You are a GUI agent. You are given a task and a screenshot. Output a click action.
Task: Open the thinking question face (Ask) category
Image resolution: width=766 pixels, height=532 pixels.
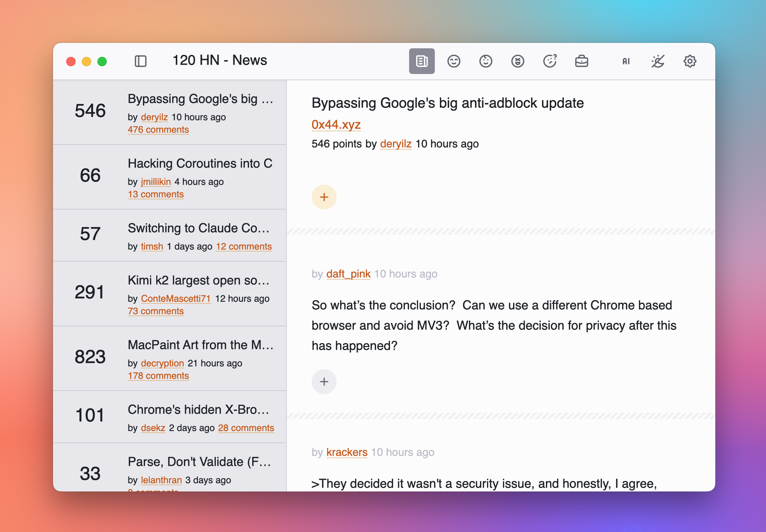point(550,61)
